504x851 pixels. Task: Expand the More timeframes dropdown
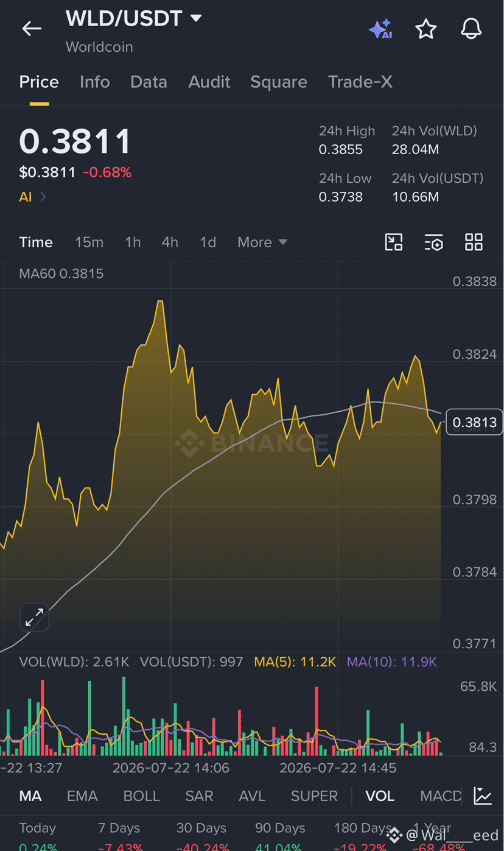click(262, 242)
